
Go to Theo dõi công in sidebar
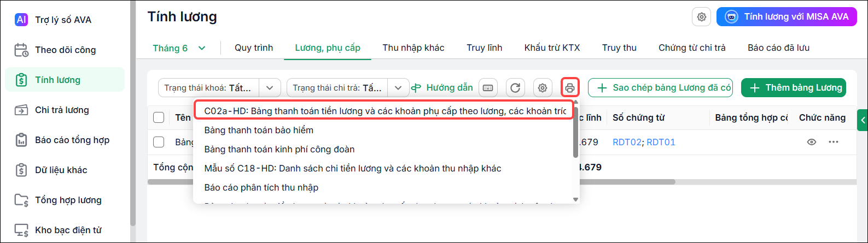[65, 50]
